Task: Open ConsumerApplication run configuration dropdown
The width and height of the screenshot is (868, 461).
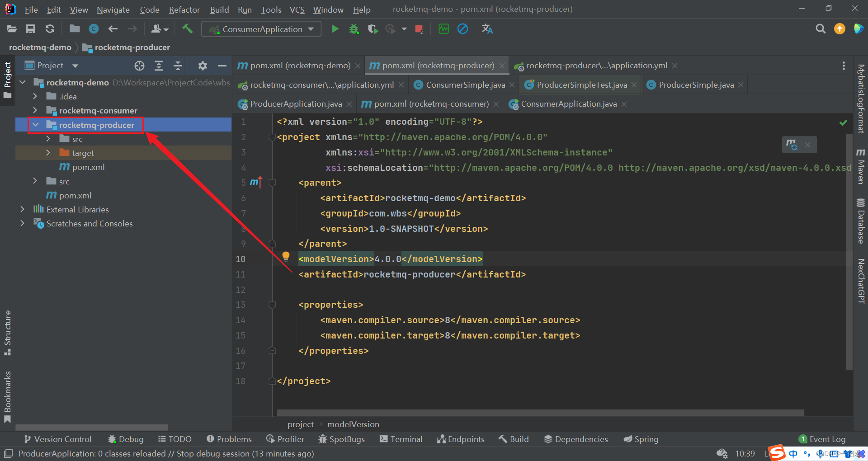Action: point(261,29)
